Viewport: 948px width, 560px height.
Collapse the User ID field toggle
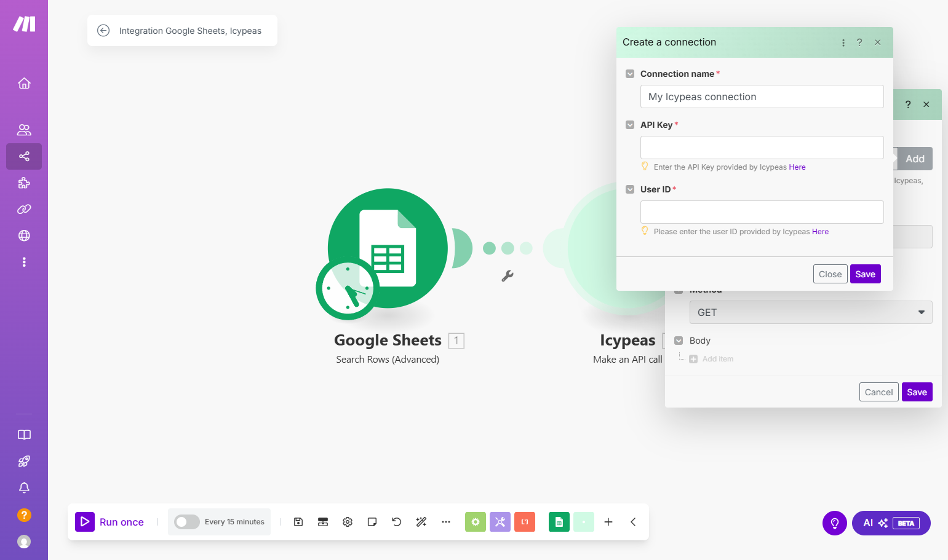click(630, 189)
